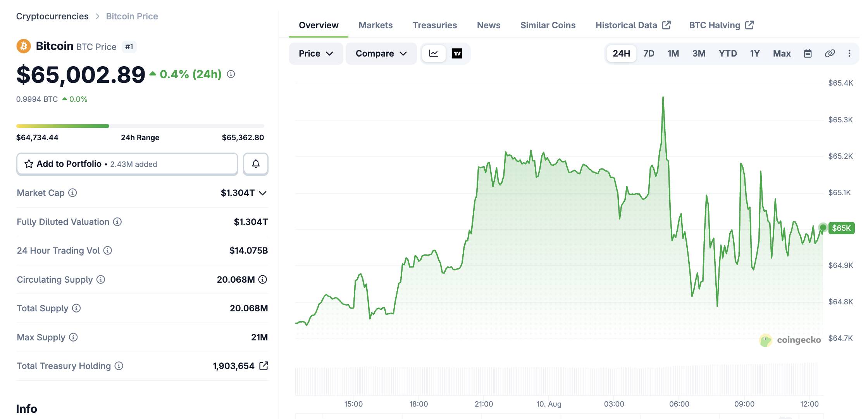This screenshot has width=868, height=419.
Task: Copy chart link with chain icon
Action: coord(830,53)
